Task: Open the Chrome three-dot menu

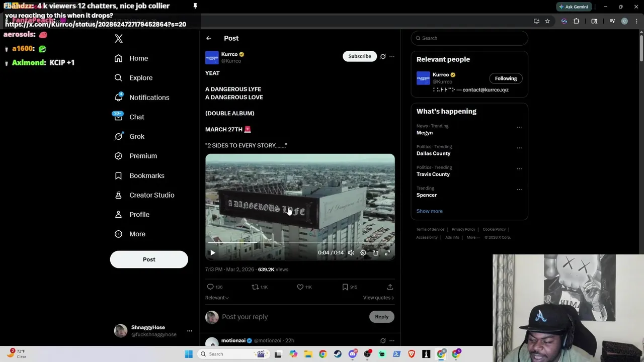Action: click(x=635, y=21)
